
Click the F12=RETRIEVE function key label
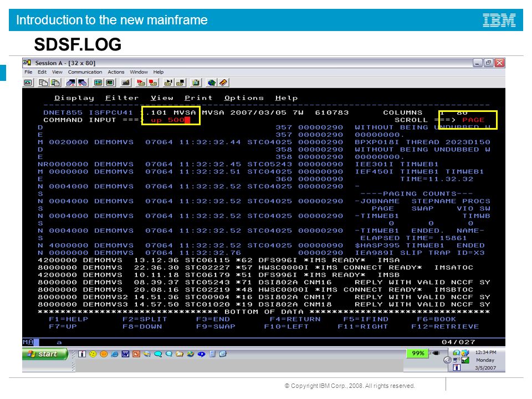[x=445, y=327]
